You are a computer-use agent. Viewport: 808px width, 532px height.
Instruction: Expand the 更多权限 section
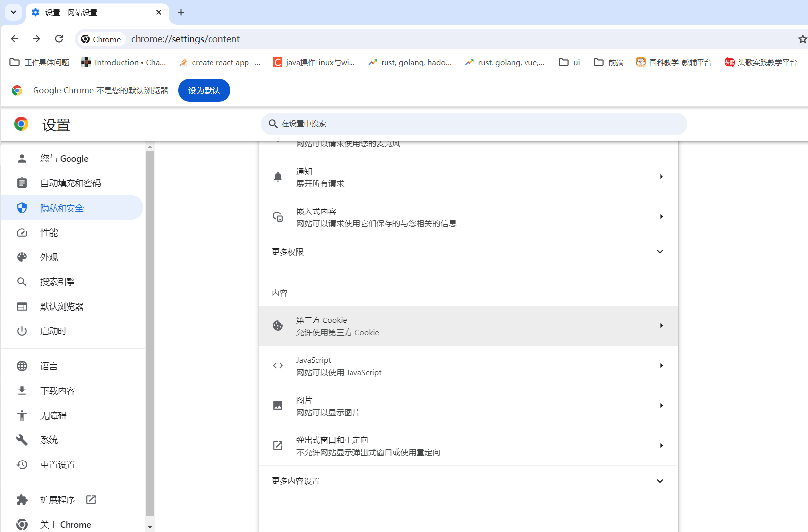tap(468, 252)
